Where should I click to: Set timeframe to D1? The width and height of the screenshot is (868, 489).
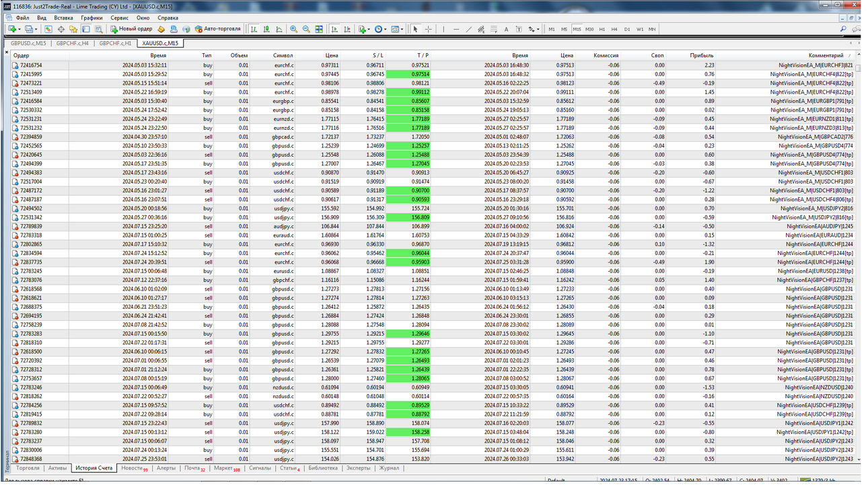[627, 29]
